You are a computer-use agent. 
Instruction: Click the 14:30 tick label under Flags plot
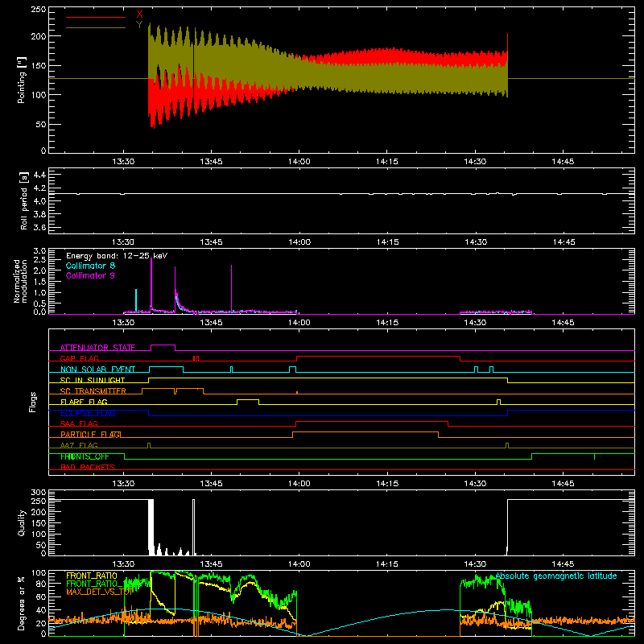[475, 484]
